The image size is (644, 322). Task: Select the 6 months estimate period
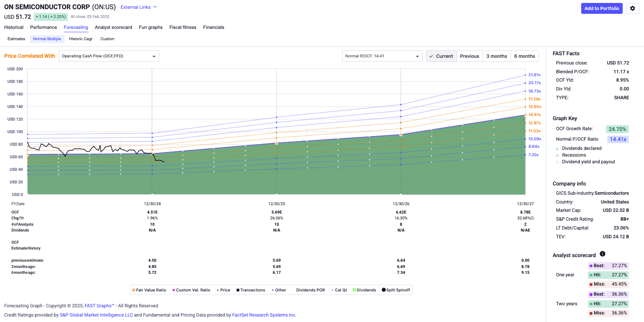[524, 56]
